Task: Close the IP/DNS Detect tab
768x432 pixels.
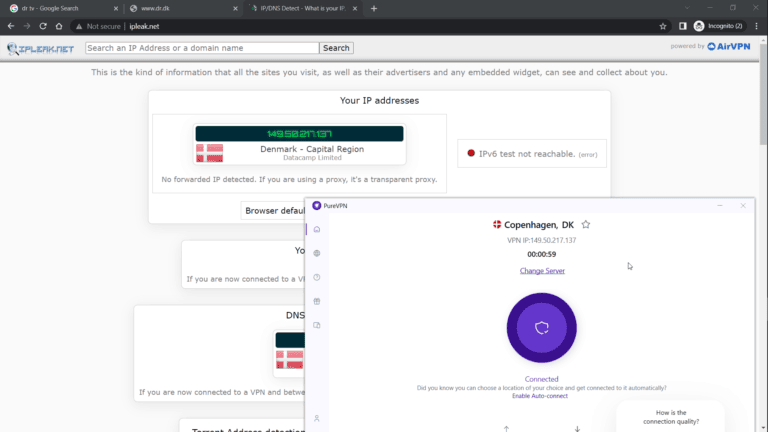Action: 355,8
